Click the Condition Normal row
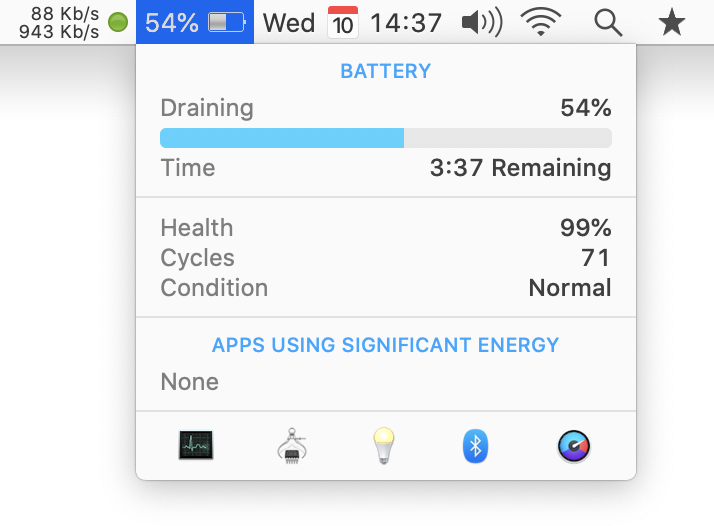The width and height of the screenshot is (714, 526). pyautogui.click(x=386, y=288)
